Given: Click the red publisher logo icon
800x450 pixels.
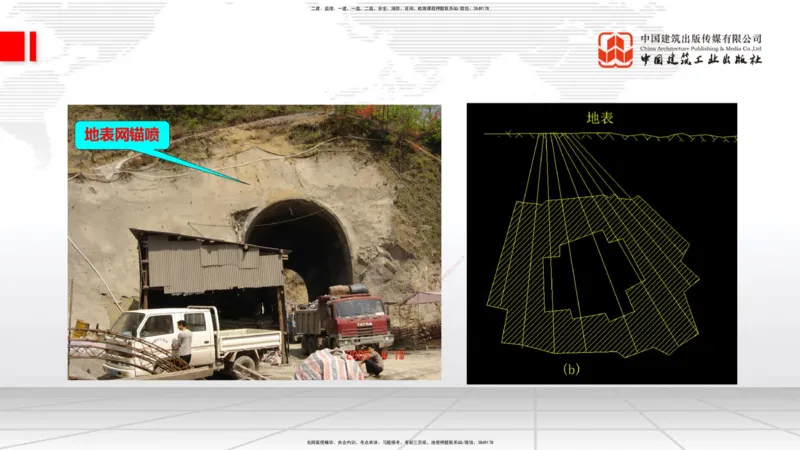Looking at the screenshot, I should point(615,49).
